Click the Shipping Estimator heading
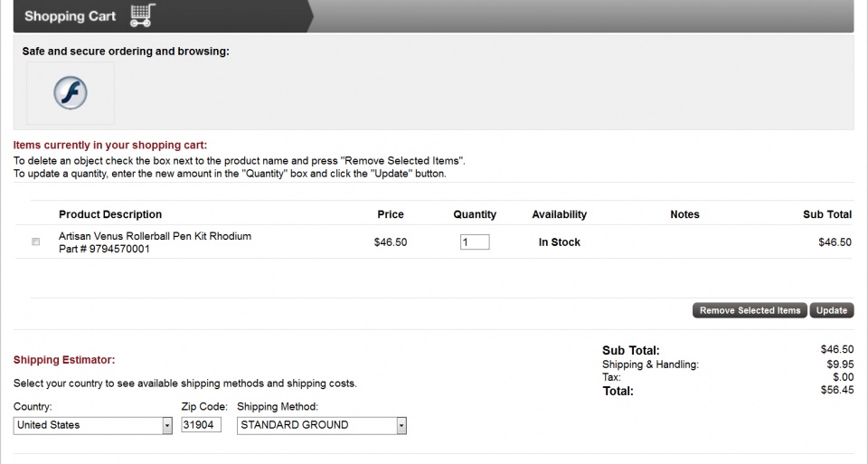Viewport: 868px width, 464px height. (x=64, y=360)
